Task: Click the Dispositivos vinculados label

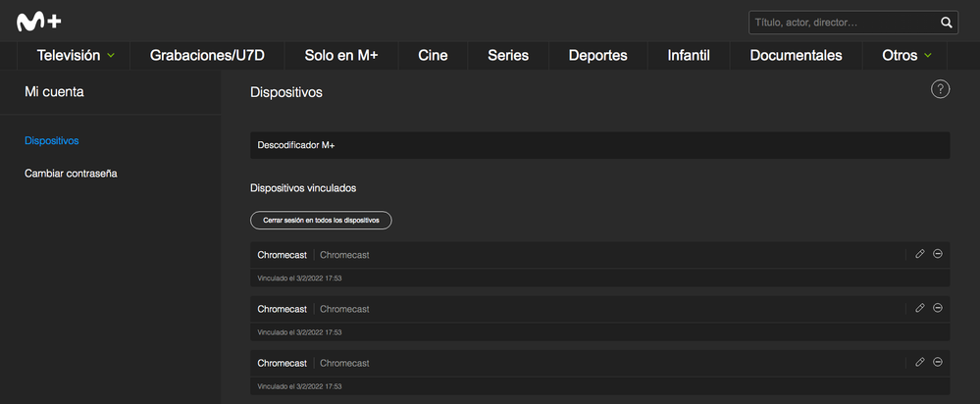Action: [x=303, y=187]
